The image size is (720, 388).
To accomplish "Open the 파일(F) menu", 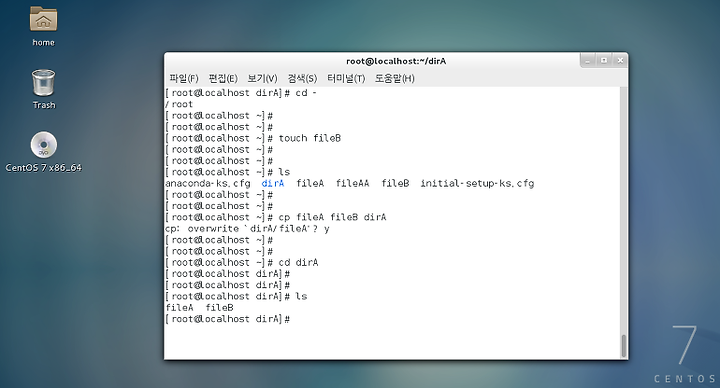I will 184,79.
